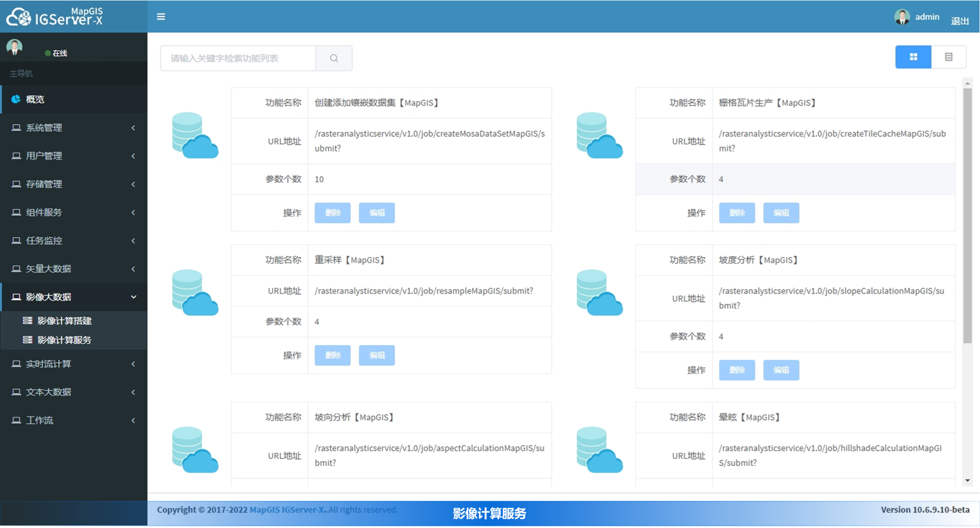Screen dimensions: 980x528
Task: Expand 用户管理 menu chevron
Action: pyautogui.click(x=133, y=156)
